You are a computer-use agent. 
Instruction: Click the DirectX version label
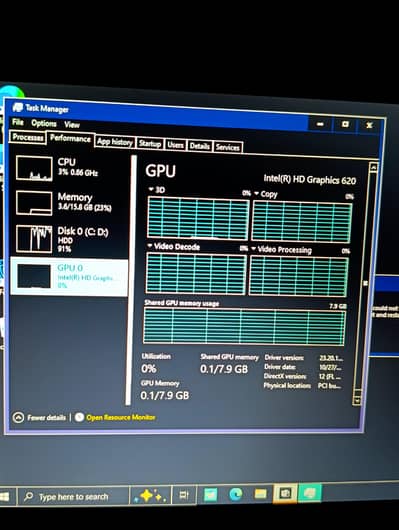[x=285, y=376]
